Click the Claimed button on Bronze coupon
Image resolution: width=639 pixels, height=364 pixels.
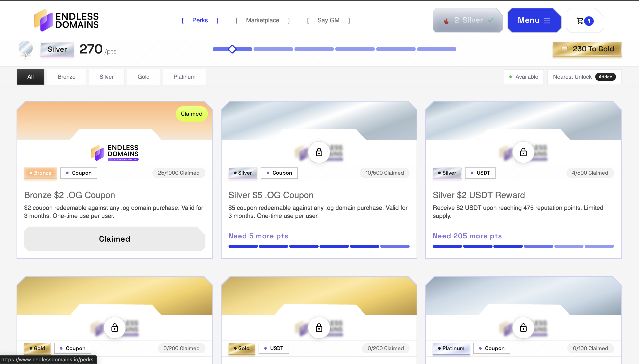pyautogui.click(x=115, y=239)
